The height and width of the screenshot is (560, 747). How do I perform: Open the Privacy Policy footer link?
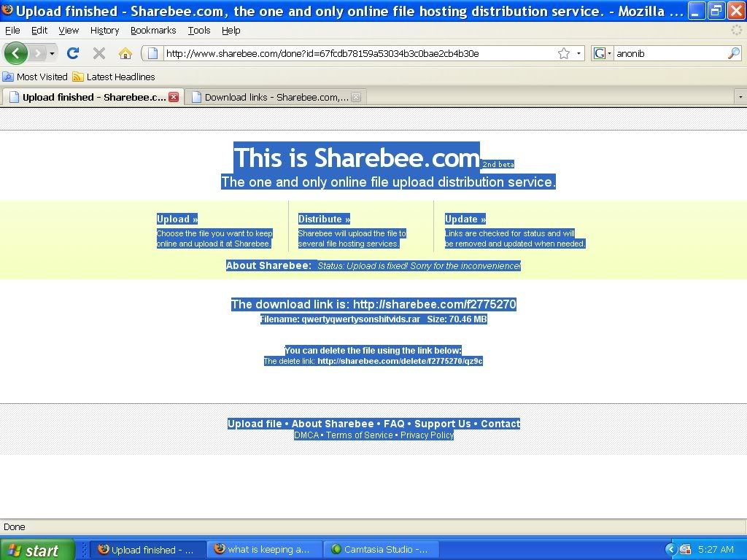point(427,435)
